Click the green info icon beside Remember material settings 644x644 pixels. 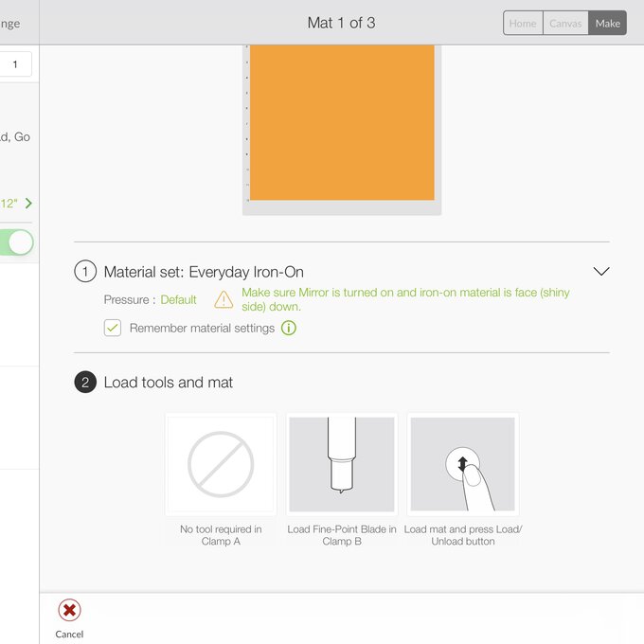click(289, 329)
